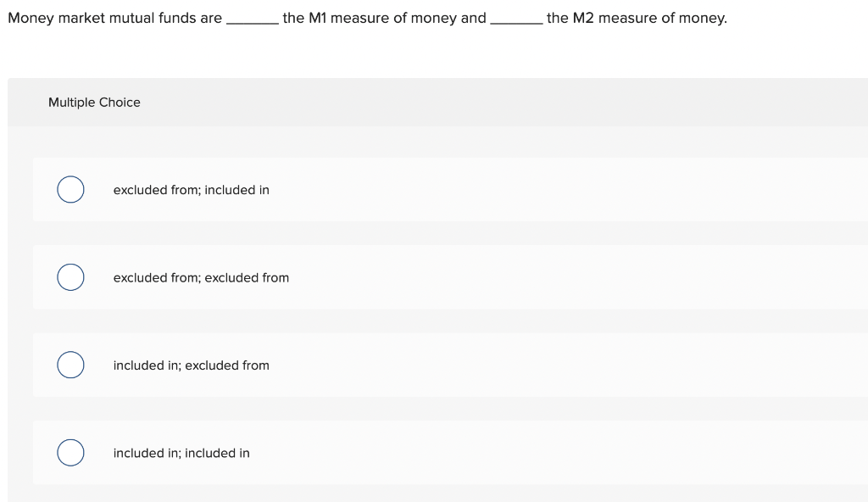Select the radio button for 'excluded from; included in'
The width and height of the screenshot is (868, 502).
click(70, 189)
